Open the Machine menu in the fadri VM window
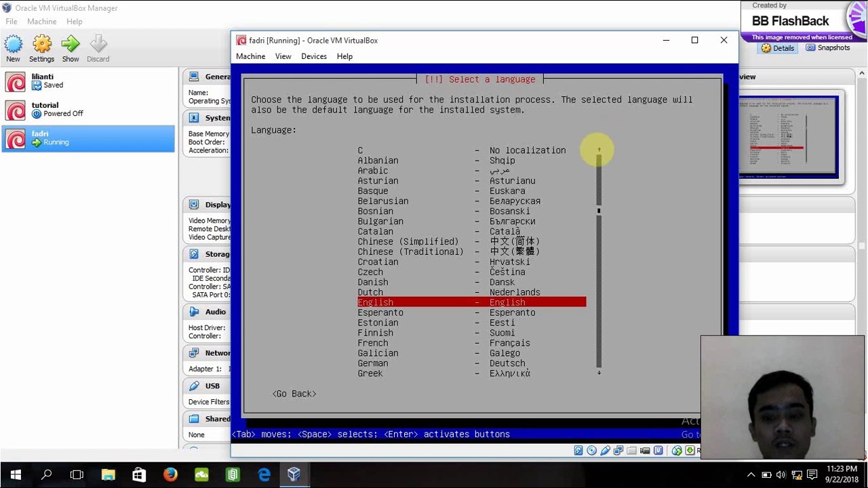The width and height of the screenshot is (868, 488). coord(251,56)
